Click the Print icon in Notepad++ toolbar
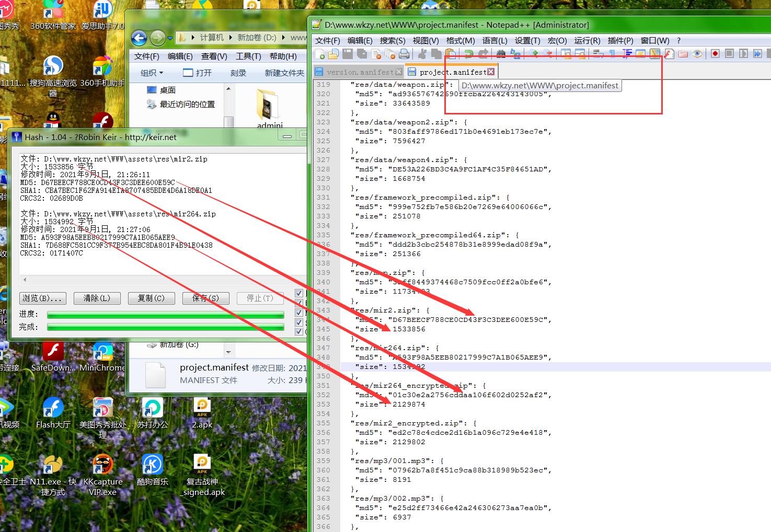The width and height of the screenshot is (771, 532). coord(404,54)
